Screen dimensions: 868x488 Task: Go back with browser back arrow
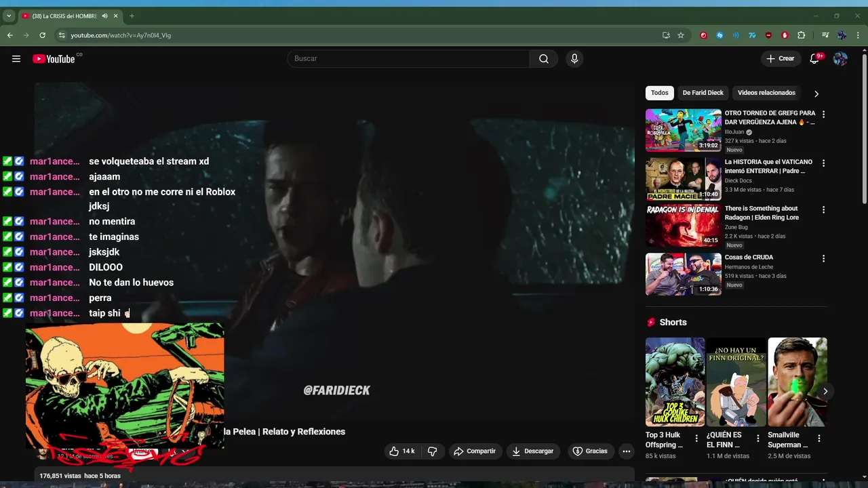pos(9,35)
